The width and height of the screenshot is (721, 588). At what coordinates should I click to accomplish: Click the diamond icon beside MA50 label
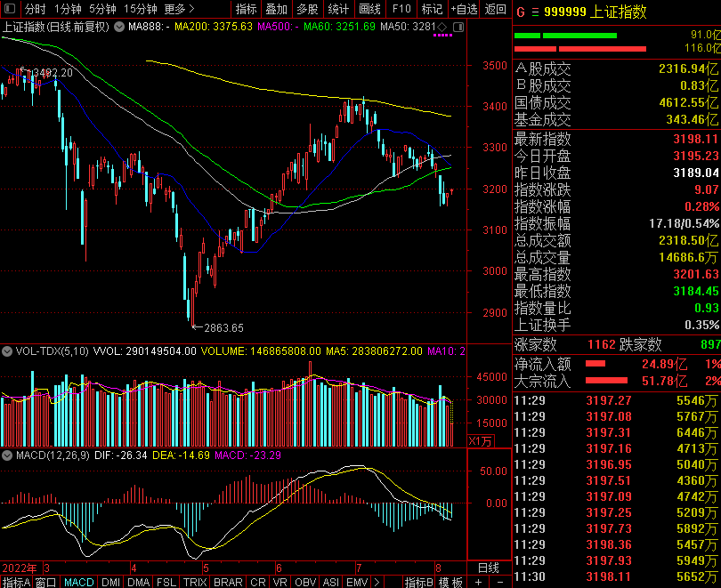pyautogui.click(x=442, y=27)
